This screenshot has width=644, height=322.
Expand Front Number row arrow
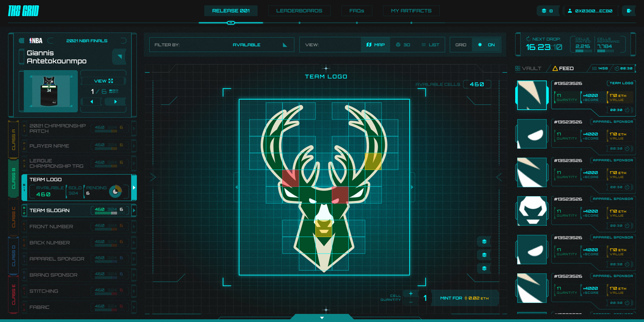pyautogui.click(x=134, y=226)
